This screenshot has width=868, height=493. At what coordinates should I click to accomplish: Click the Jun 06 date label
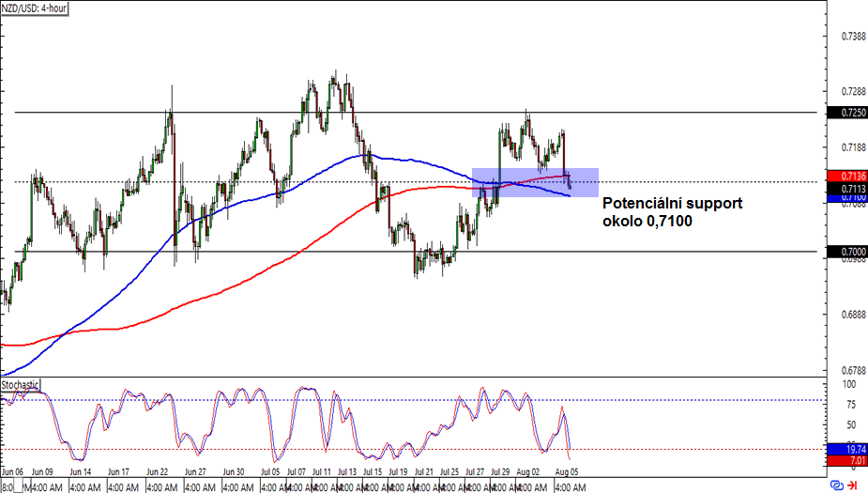13,472
